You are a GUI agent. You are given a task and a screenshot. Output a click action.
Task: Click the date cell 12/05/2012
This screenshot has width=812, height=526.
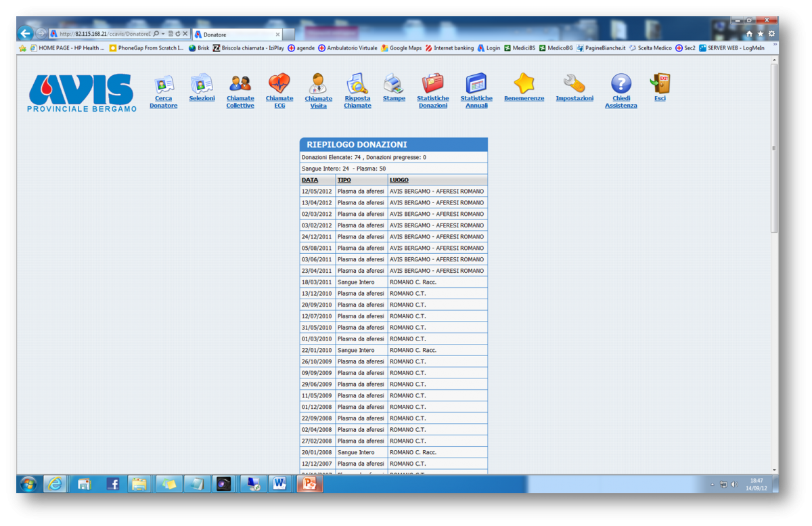(317, 192)
